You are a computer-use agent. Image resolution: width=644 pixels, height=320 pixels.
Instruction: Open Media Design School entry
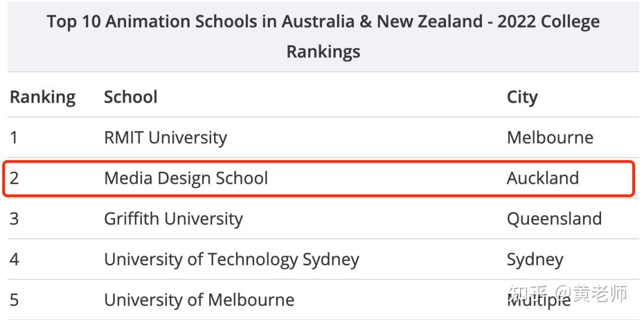(186, 178)
